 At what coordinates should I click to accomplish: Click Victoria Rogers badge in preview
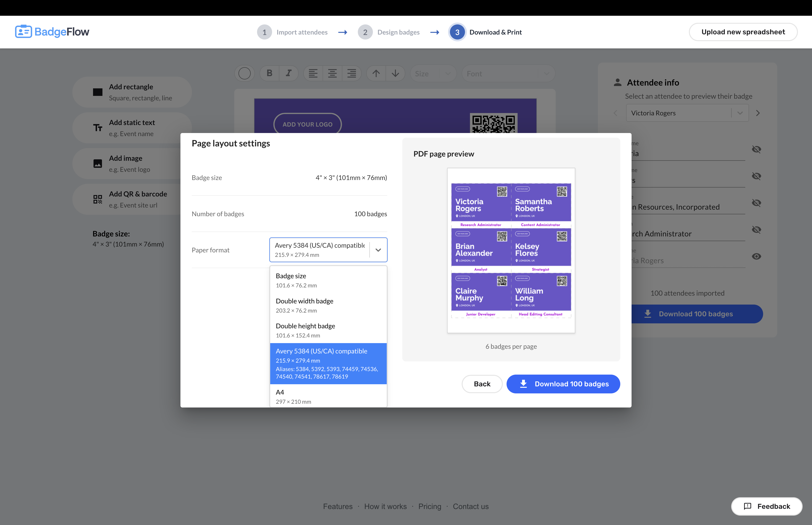(x=481, y=206)
